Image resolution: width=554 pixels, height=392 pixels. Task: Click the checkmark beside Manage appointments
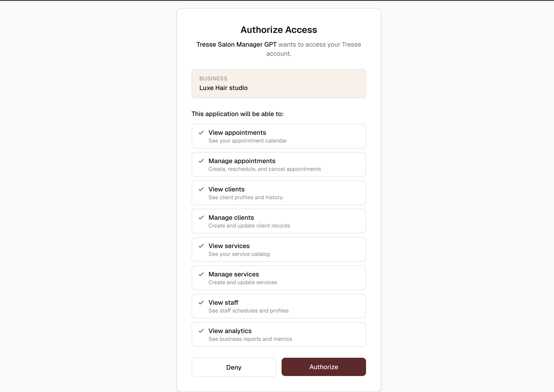[x=201, y=161]
